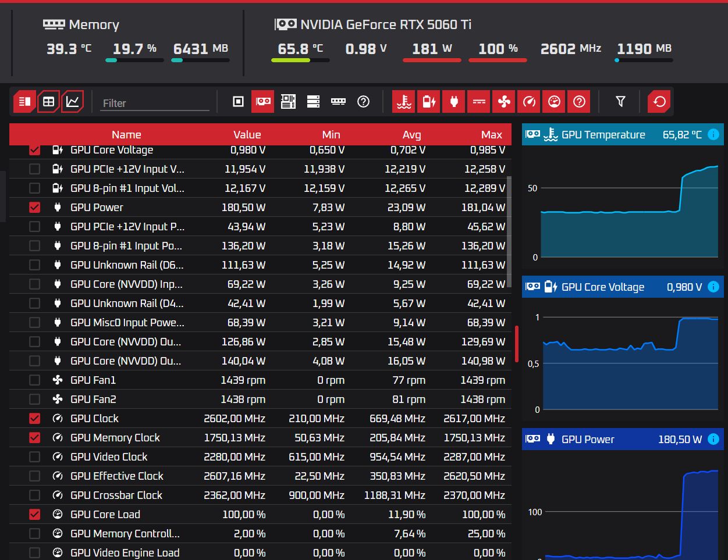This screenshot has width=728, height=560.
Task: Click the Memory module icon in header
Action: (x=54, y=24)
